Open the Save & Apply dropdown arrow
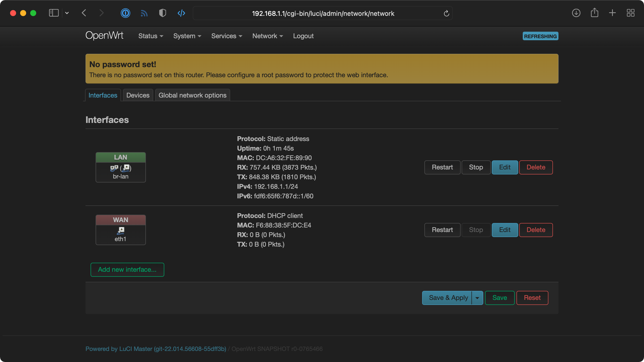 (477, 298)
